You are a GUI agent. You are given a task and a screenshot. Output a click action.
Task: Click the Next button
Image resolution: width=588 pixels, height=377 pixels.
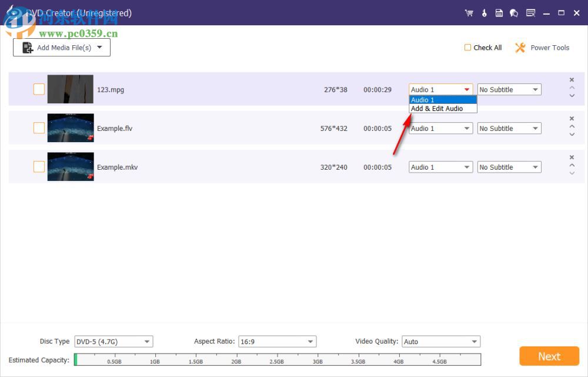tap(549, 356)
